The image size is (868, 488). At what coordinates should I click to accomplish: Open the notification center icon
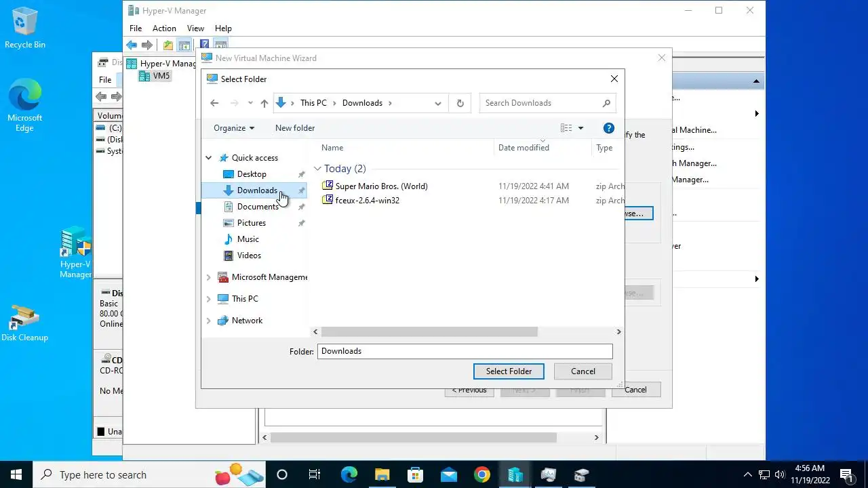pos(846,474)
